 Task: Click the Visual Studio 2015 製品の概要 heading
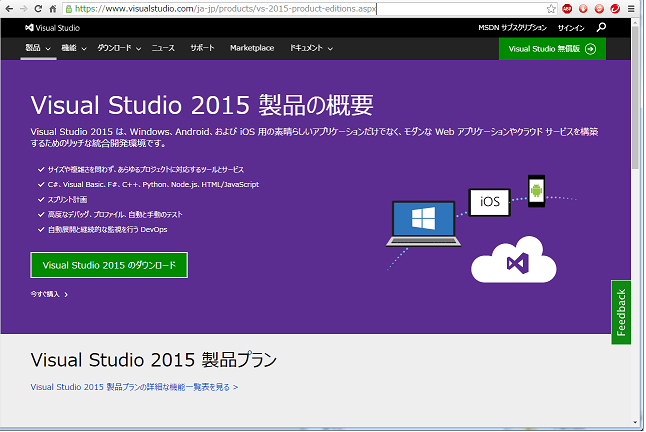[202, 105]
